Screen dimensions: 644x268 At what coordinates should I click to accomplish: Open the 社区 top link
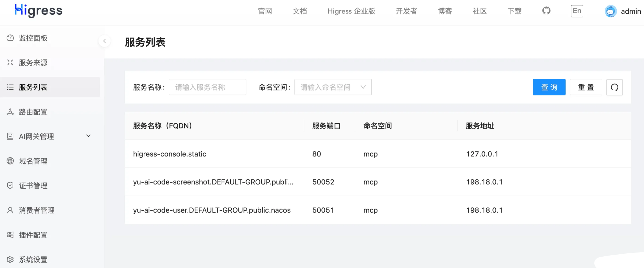point(480,11)
